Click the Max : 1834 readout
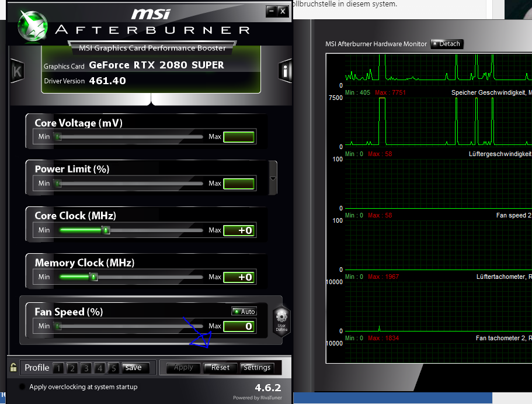Image resolution: width=532 pixels, height=404 pixels. point(384,338)
